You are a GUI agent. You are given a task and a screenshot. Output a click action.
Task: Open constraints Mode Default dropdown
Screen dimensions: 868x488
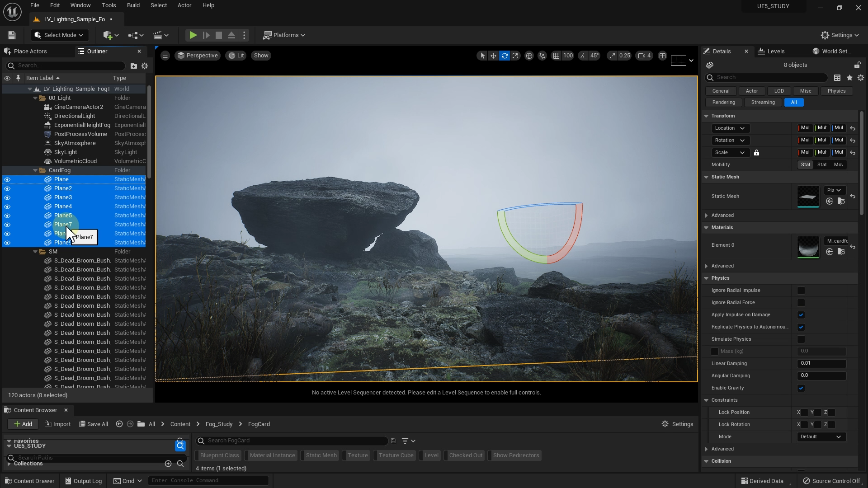click(x=821, y=437)
